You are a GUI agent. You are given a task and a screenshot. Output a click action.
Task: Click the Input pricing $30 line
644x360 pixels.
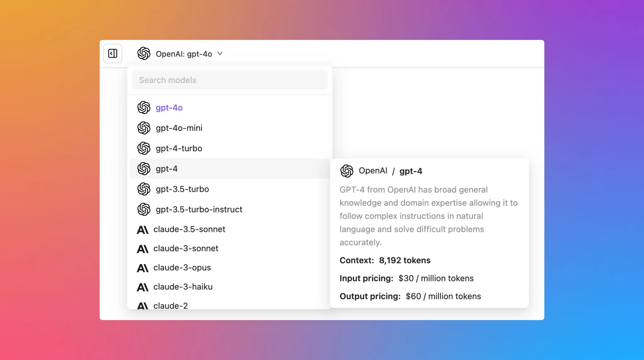point(407,278)
